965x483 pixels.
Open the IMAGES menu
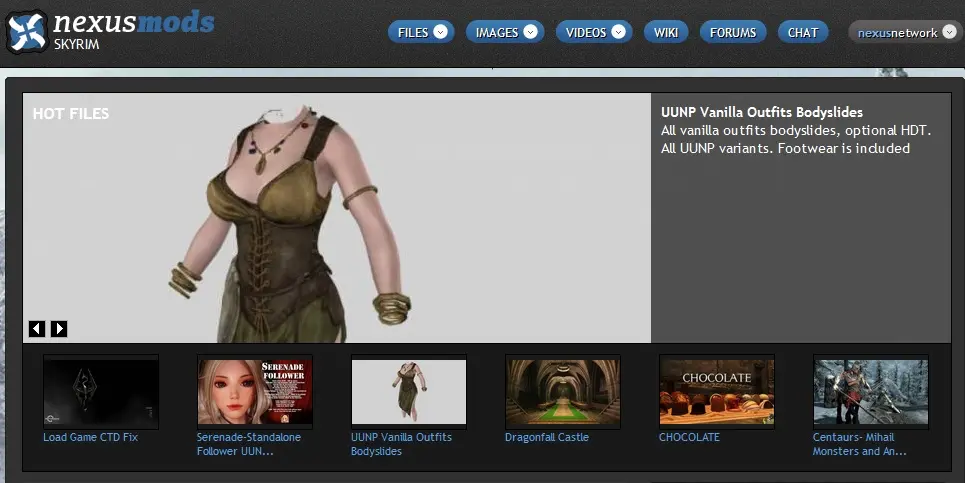click(x=505, y=32)
